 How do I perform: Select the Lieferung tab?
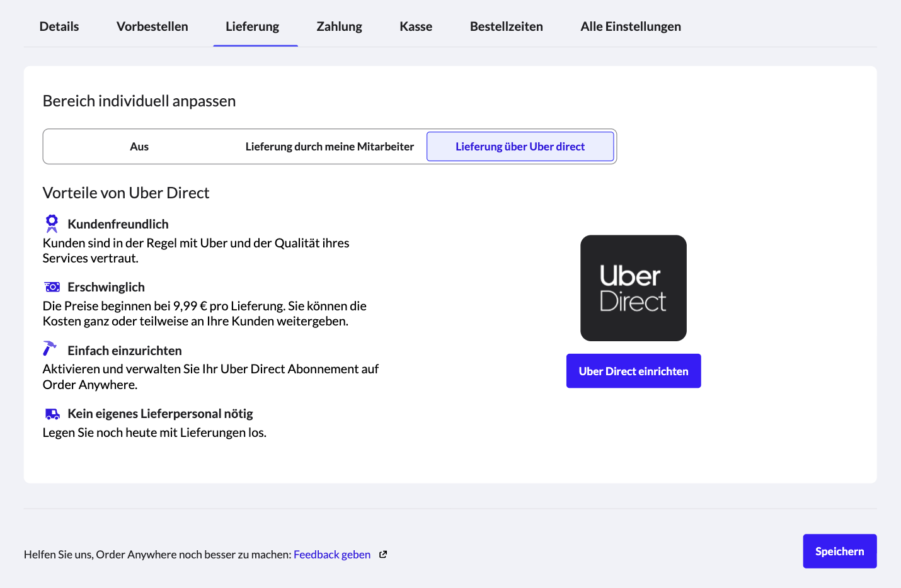[253, 26]
